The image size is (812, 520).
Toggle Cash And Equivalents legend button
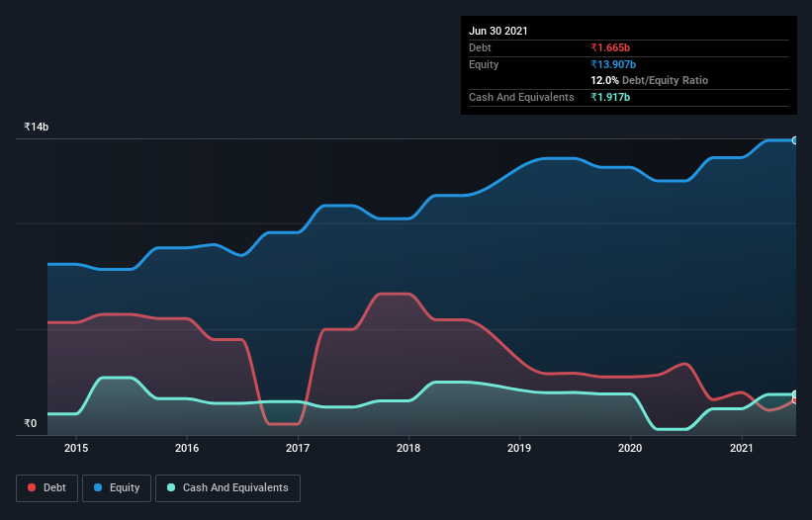pyautogui.click(x=227, y=488)
